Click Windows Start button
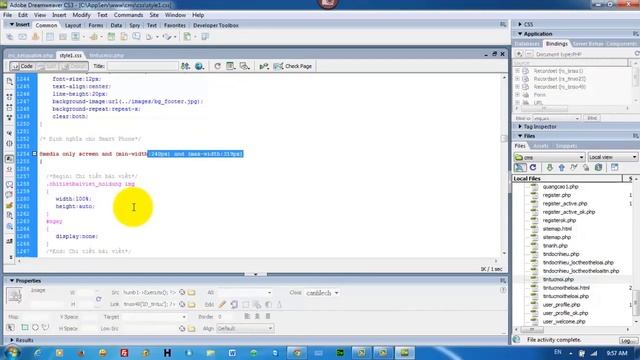The width and height of the screenshot is (640, 360). [x=12, y=352]
